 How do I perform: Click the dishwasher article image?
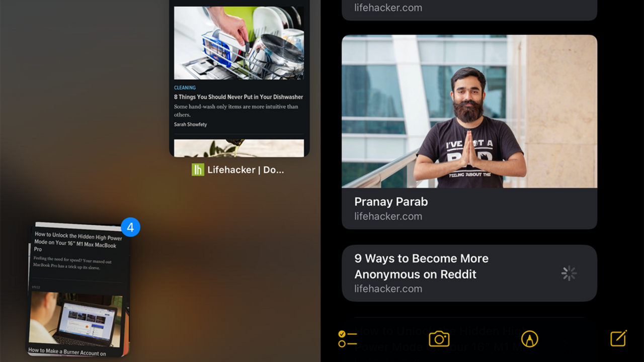[239, 43]
